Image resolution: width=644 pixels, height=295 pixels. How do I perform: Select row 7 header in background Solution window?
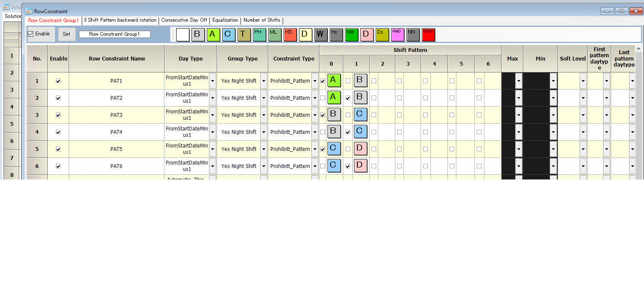click(12, 158)
